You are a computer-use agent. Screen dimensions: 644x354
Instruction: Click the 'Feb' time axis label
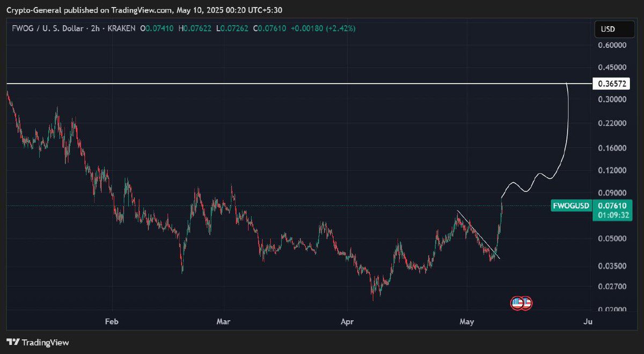click(x=111, y=322)
